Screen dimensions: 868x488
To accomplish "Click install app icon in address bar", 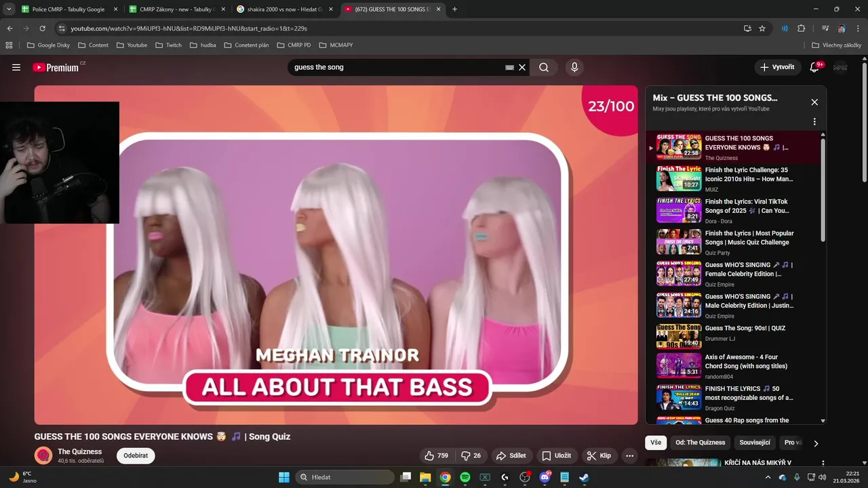I will coord(747,28).
